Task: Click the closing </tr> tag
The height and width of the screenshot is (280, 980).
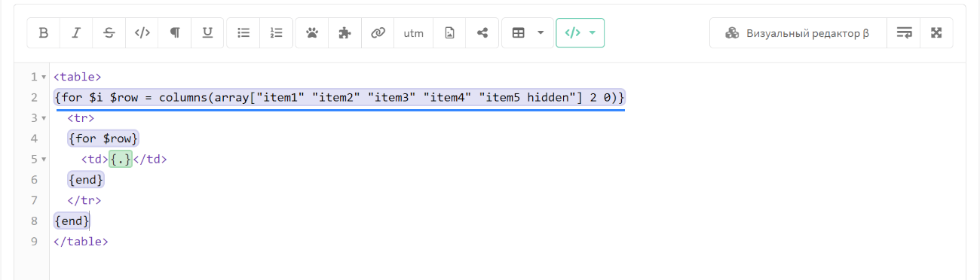Action: click(84, 200)
